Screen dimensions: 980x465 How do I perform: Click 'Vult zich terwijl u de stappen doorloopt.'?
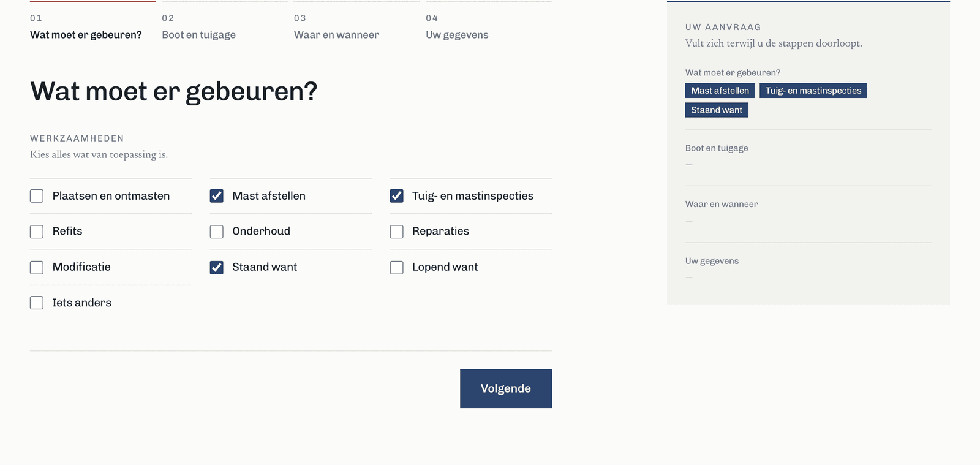pos(774,43)
